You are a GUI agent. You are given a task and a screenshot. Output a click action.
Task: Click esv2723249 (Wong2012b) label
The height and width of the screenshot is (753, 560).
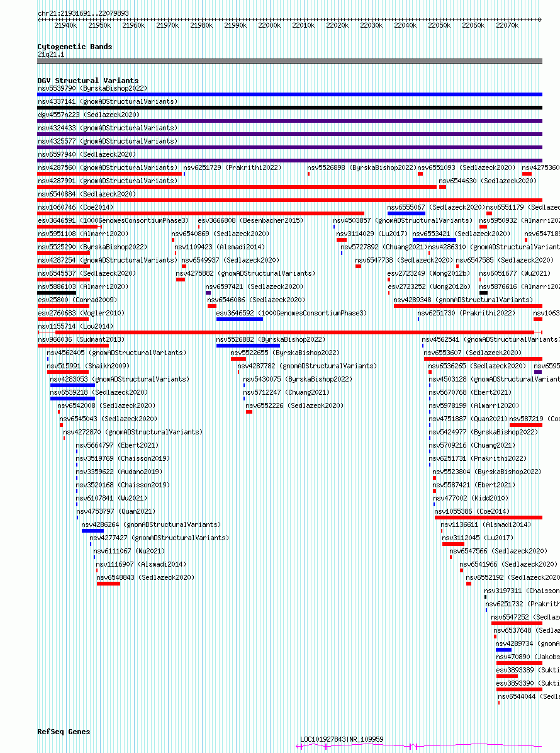(x=429, y=273)
